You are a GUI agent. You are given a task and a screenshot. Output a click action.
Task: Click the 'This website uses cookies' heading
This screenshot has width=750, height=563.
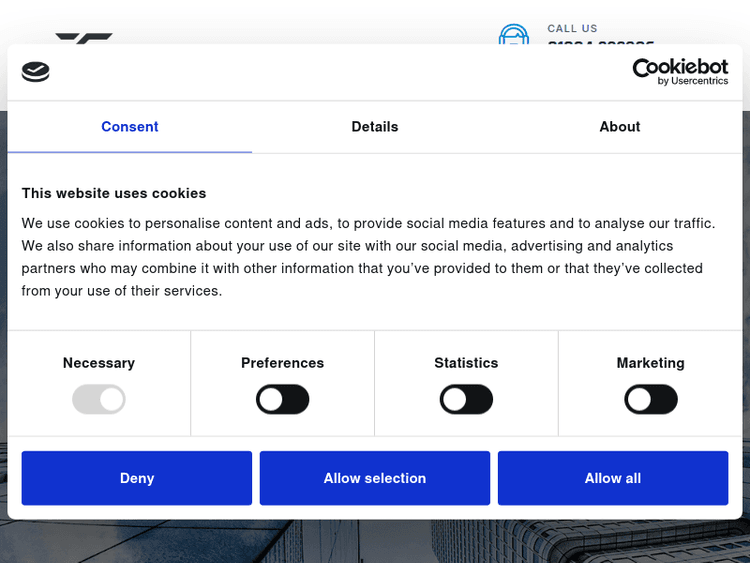click(x=114, y=193)
